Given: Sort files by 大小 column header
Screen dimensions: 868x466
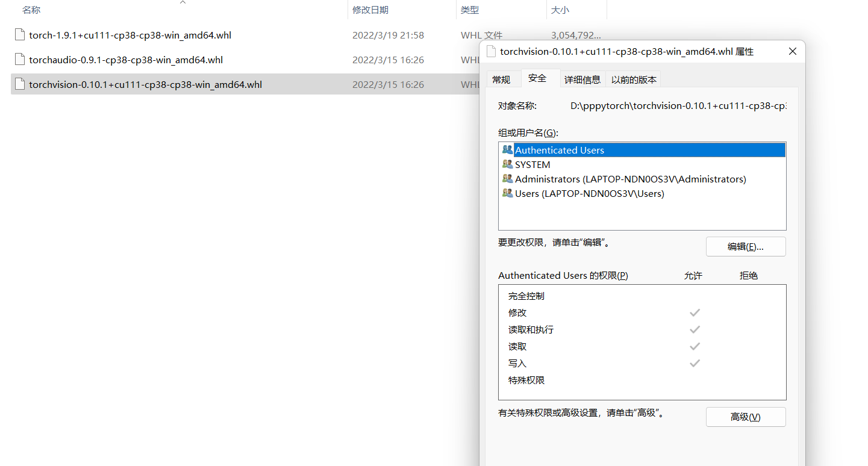Looking at the screenshot, I should (x=560, y=10).
